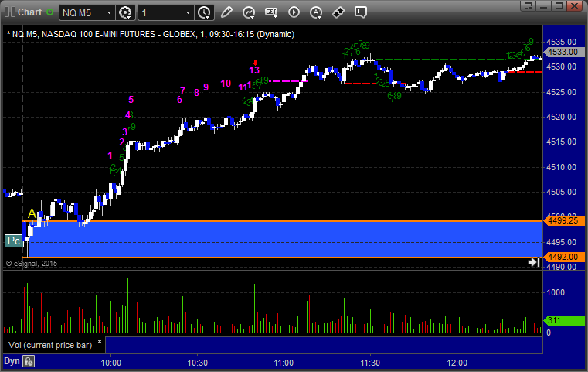Toggle the green chart status indicator
The image size is (588, 372).
coord(50,12)
